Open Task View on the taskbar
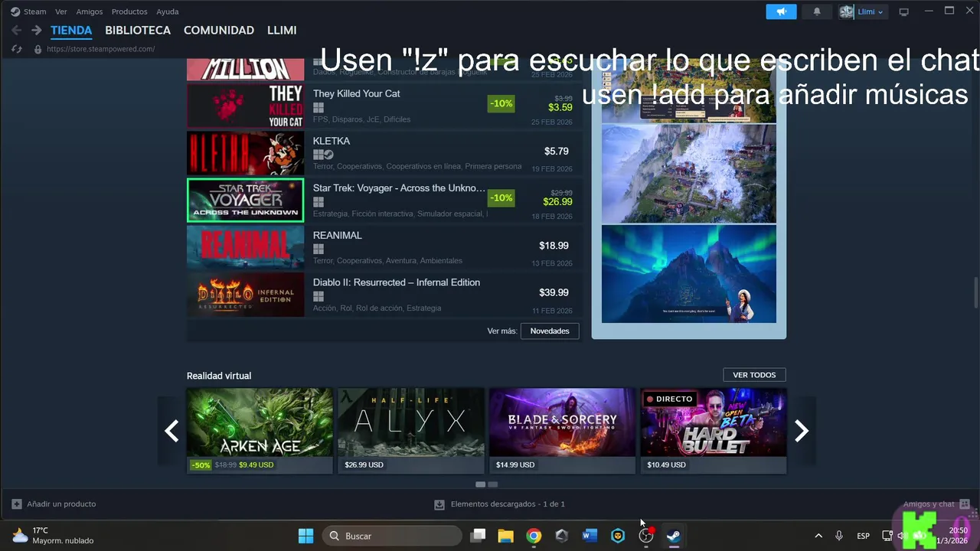This screenshot has height=551, width=980. pyautogui.click(x=478, y=536)
